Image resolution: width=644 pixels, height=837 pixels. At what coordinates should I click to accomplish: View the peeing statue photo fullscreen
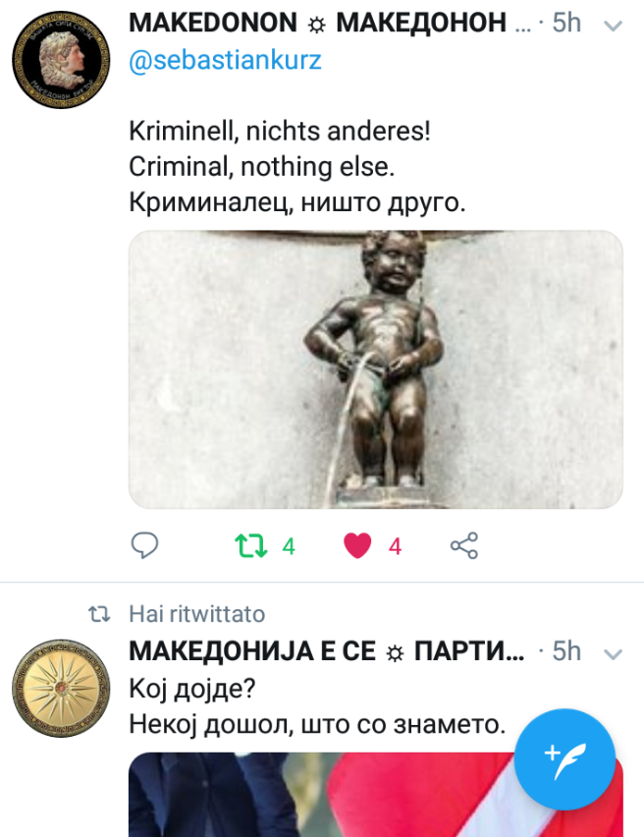(376, 368)
